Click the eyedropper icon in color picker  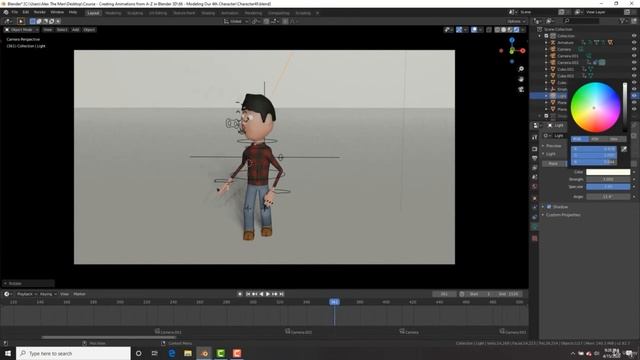624,149
